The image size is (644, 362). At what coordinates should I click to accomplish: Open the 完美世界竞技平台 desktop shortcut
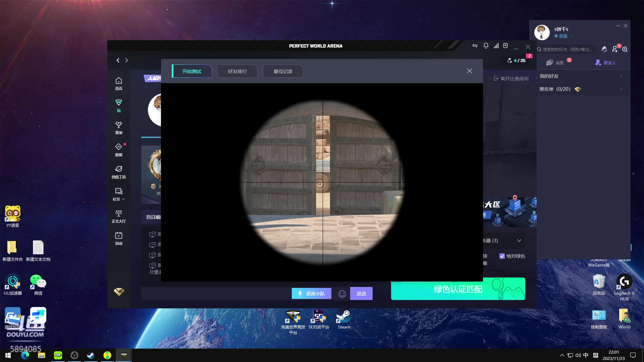293,322
